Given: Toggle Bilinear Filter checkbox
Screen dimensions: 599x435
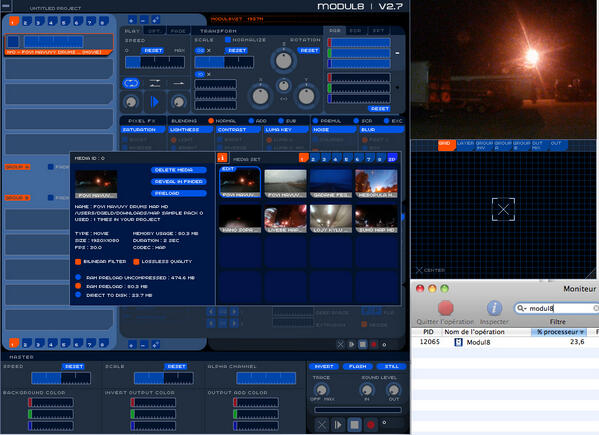Looking at the screenshot, I should tap(78, 262).
